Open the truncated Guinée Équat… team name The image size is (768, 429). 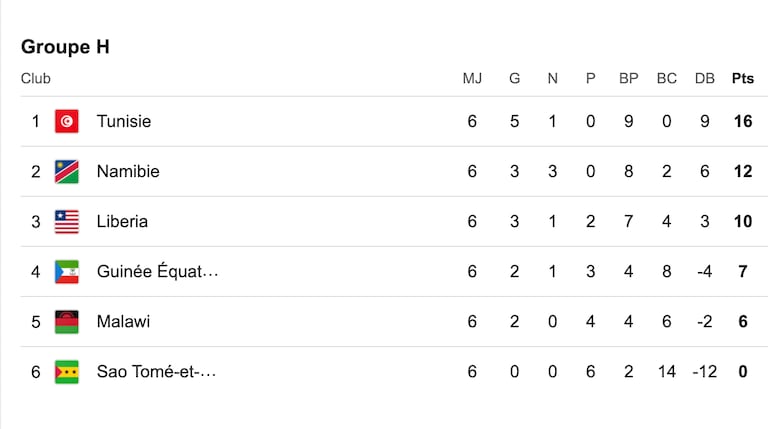coord(157,272)
